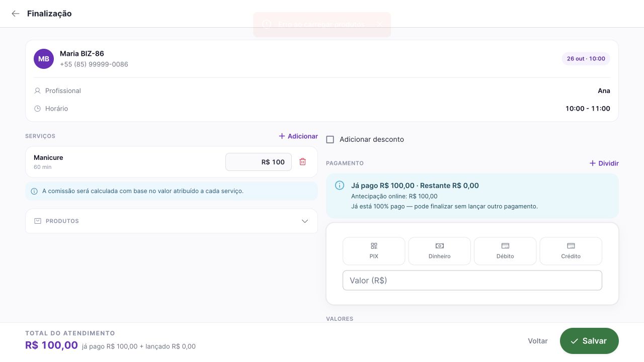Focus the Valor (R$) input field

(x=472, y=281)
